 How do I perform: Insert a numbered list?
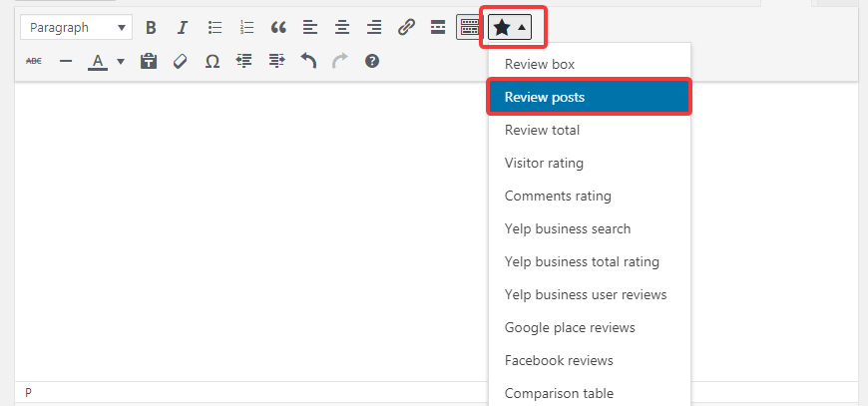click(x=246, y=28)
